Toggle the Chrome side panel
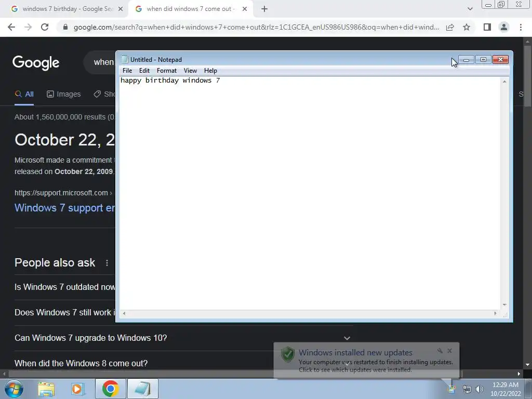 (487, 27)
